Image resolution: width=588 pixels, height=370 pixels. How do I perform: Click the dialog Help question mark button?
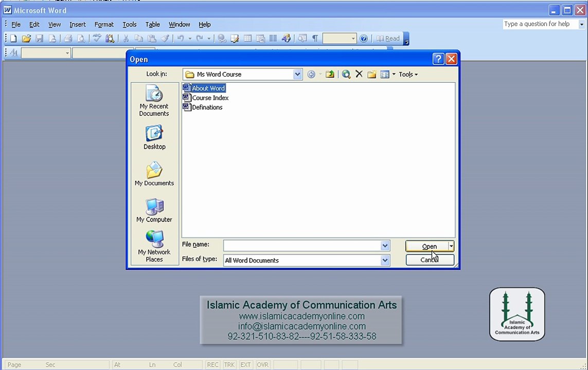[438, 59]
